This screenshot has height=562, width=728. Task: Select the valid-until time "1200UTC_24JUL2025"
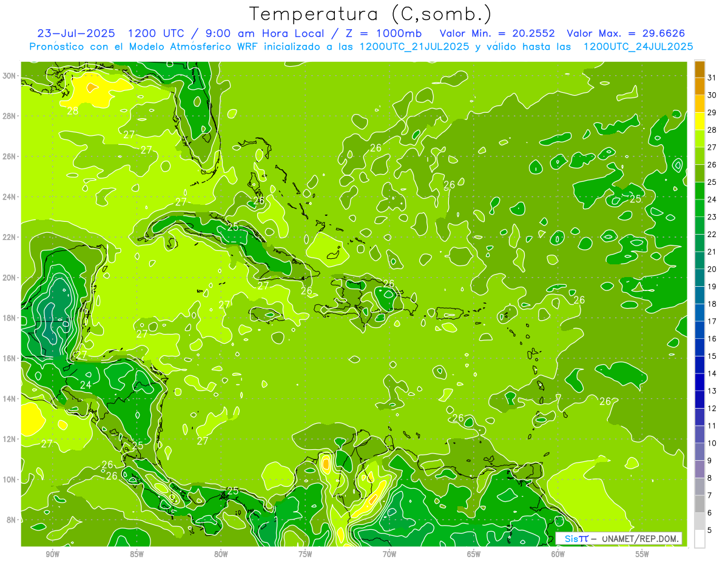point(638,46)
